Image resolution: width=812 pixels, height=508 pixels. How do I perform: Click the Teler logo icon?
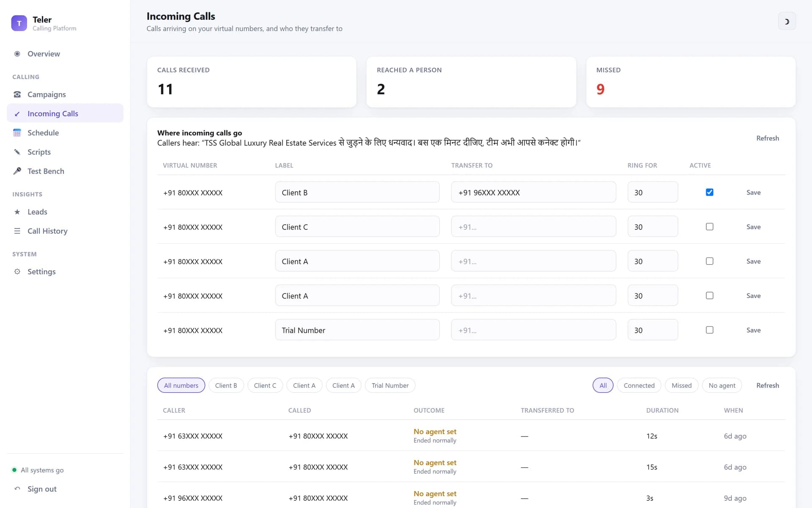pos(19,23)
